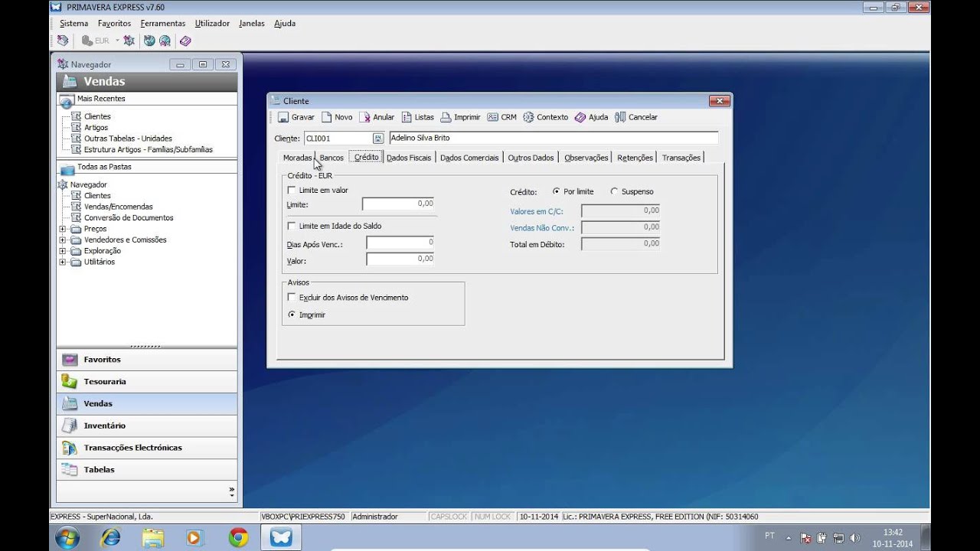Open Vendas/Encomendas in Navegador tree
Screen dimensions: 980x551
(118, 207)
